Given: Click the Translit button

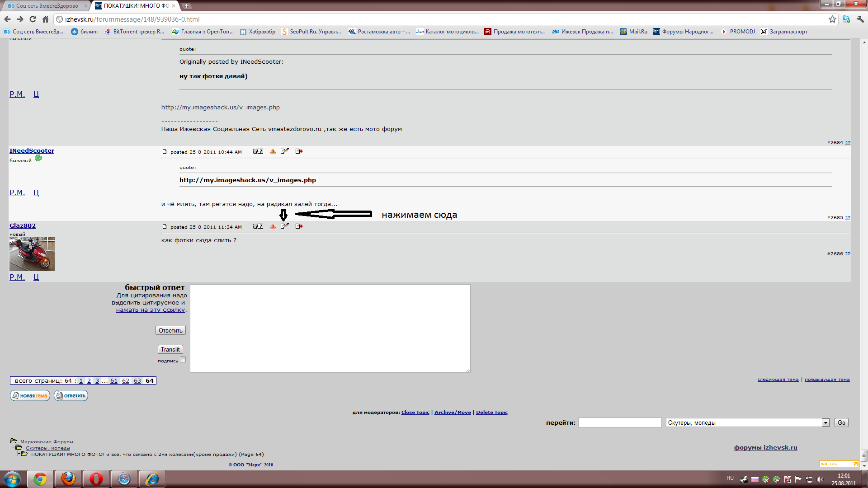Looking at the screenshot, I should (x=170, y=349).
